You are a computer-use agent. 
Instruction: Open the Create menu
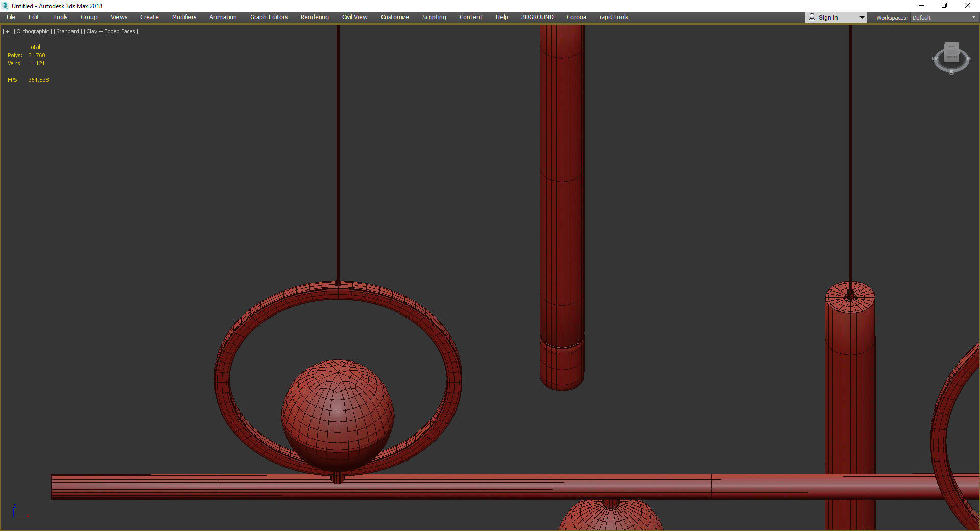pos(150,17)
